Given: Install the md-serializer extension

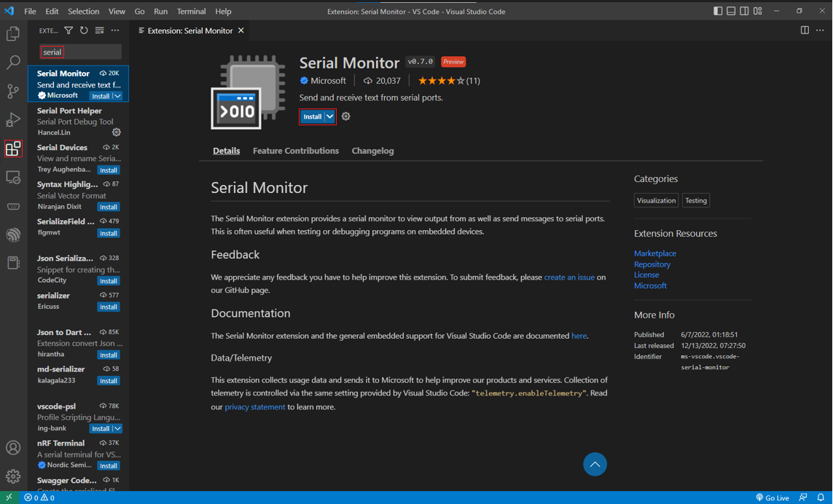Looking at the screenshot, I should pos(109,381).
